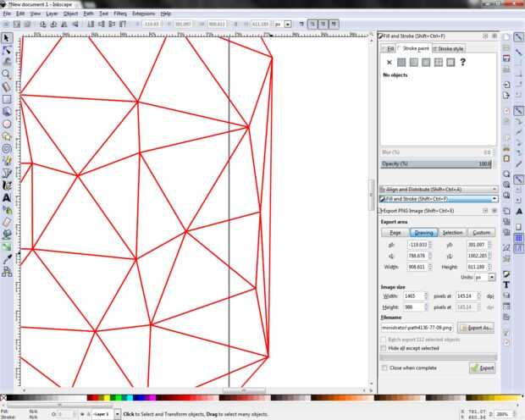Expand Fill and Stroke dock dropdown
The image size is (525, 420).
(x=495, y=199)
